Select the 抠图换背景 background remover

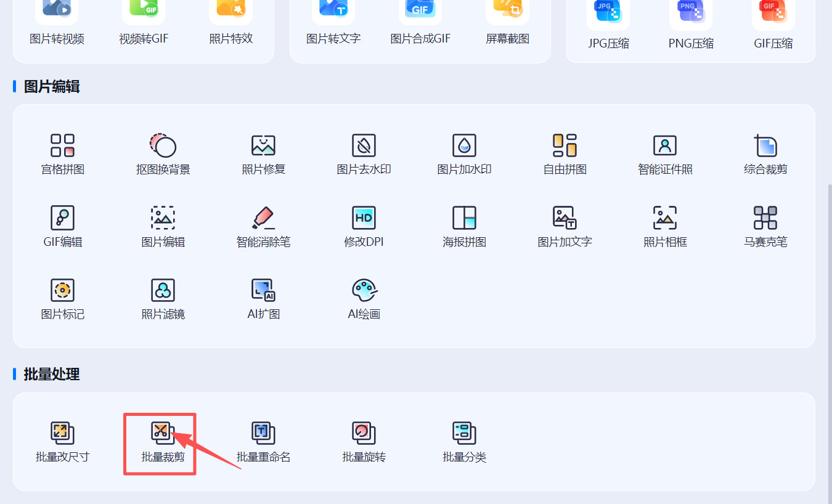pyautogui.click(x=163, y=153)
